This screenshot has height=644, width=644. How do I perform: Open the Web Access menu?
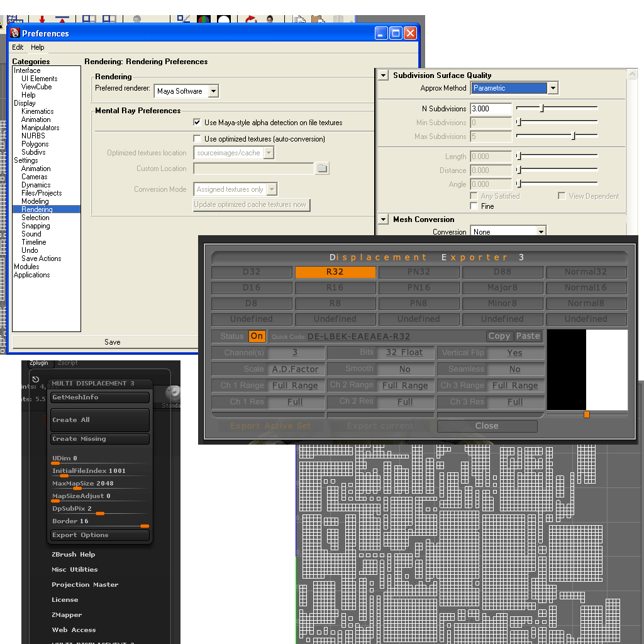point(74,630)
